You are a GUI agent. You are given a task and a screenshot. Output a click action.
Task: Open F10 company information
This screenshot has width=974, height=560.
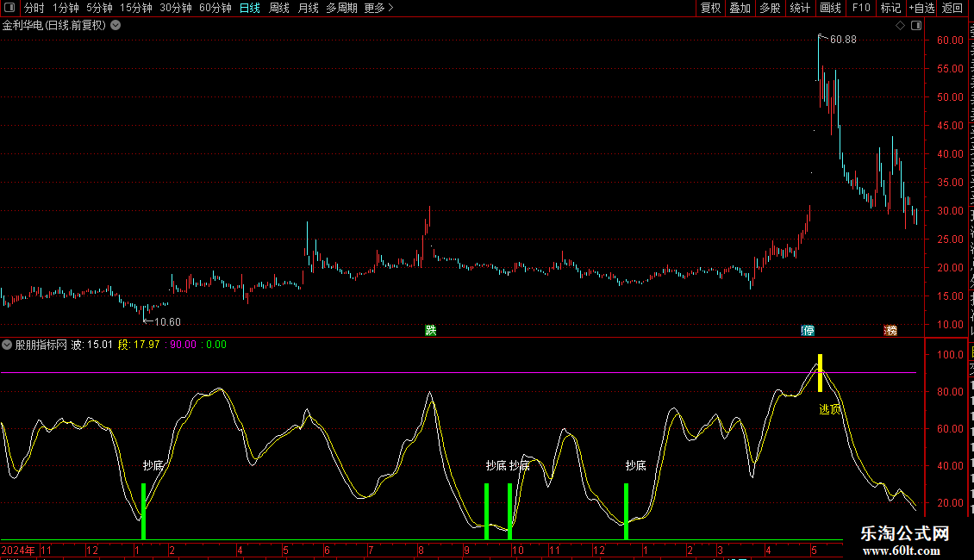[x=861, y=8]
